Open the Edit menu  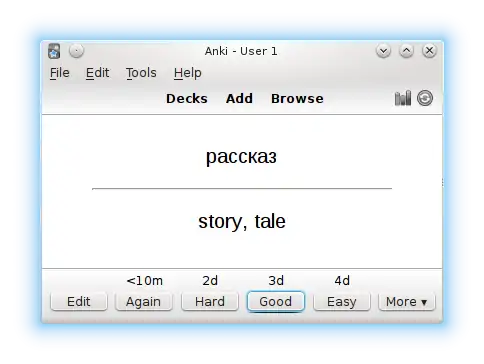click(97, 73)
